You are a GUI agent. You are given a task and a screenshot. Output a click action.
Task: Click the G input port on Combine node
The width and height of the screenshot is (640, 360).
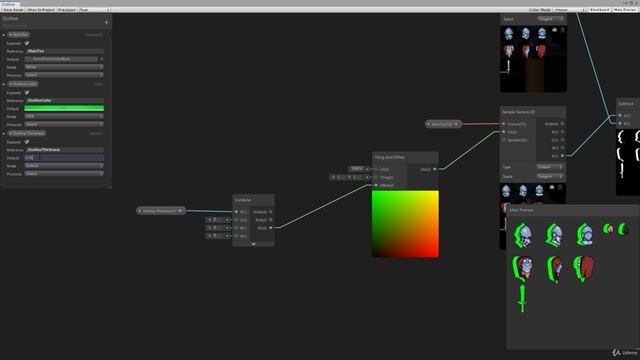coord(236,220)
